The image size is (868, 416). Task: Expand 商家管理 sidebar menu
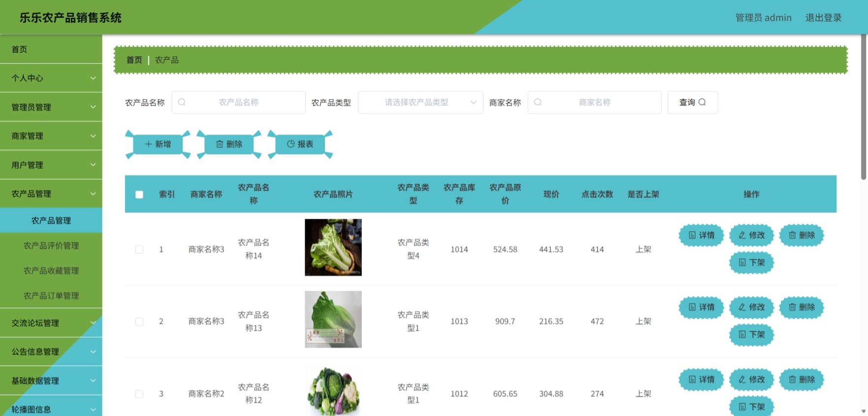[x=51, y=136]
